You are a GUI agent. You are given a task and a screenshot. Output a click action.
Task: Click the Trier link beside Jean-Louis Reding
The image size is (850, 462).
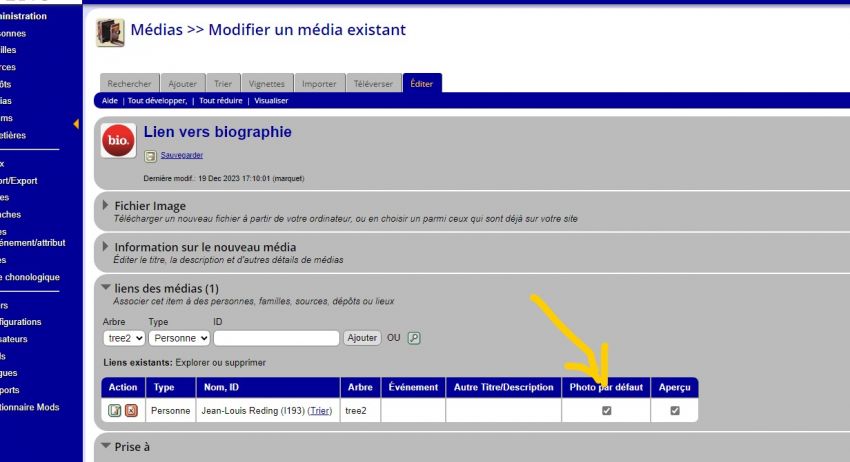tap(320, 411)
